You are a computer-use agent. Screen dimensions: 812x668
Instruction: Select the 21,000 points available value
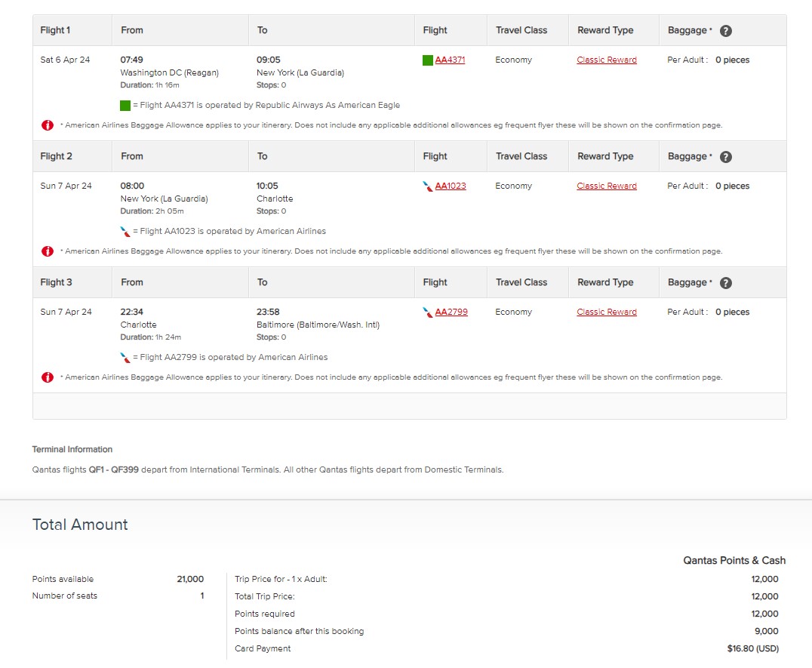(190, 579)
